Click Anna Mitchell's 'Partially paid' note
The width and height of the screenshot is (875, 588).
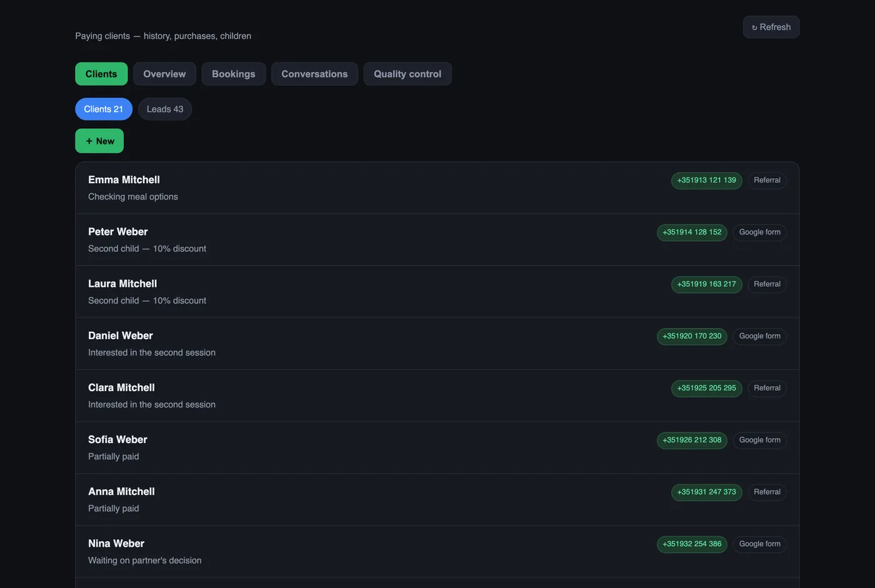[x=114, y=508]
